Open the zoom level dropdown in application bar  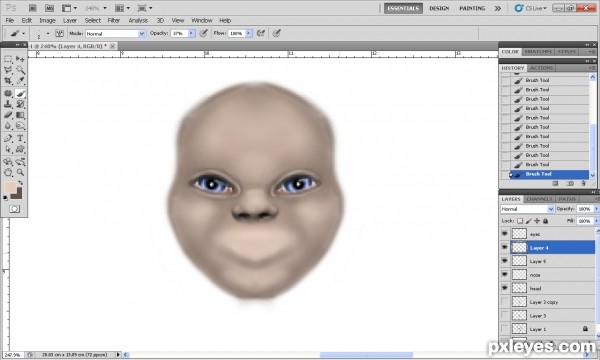pos(105,8)
